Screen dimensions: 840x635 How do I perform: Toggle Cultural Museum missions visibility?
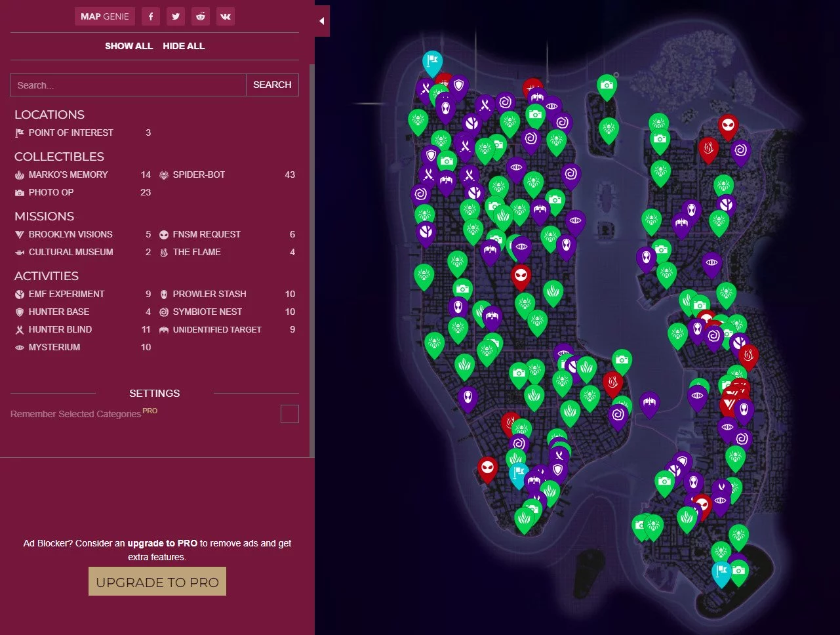coord(83,252)
